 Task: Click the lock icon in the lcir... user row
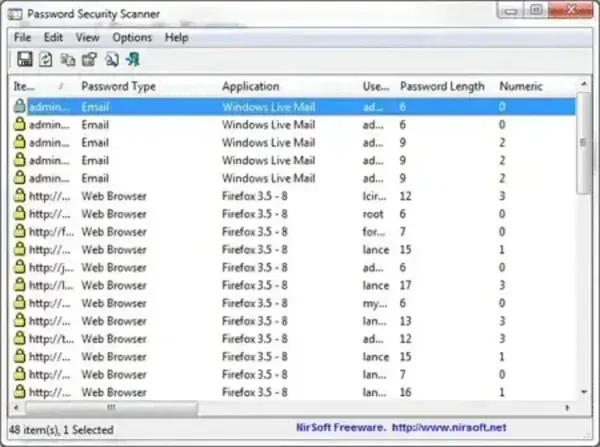20,196
